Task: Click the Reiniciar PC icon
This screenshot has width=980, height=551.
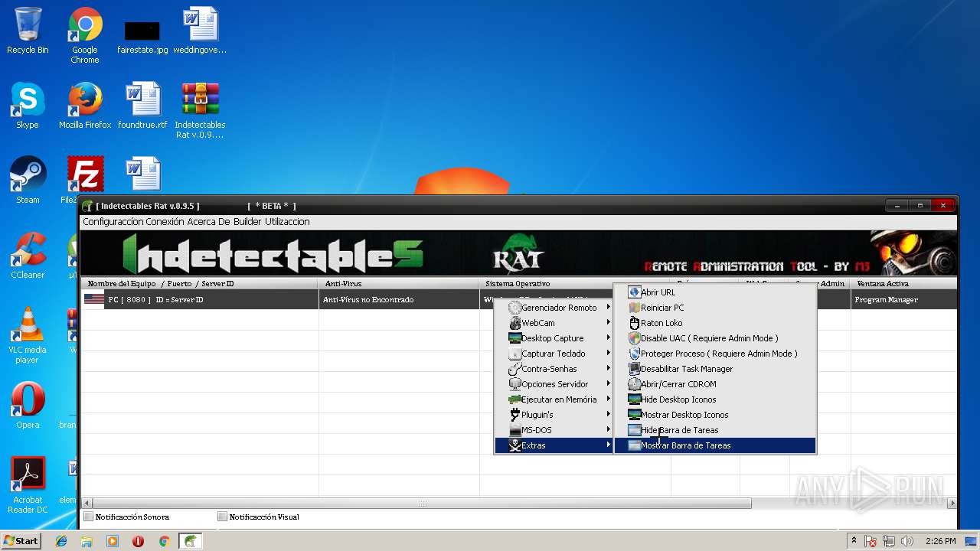Action: [x=634, y=308]
